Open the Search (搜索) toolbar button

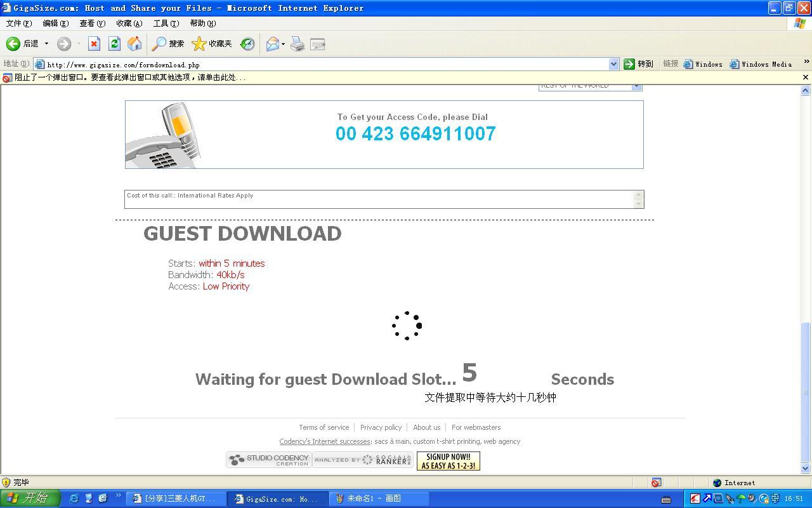tap(168, 44)
